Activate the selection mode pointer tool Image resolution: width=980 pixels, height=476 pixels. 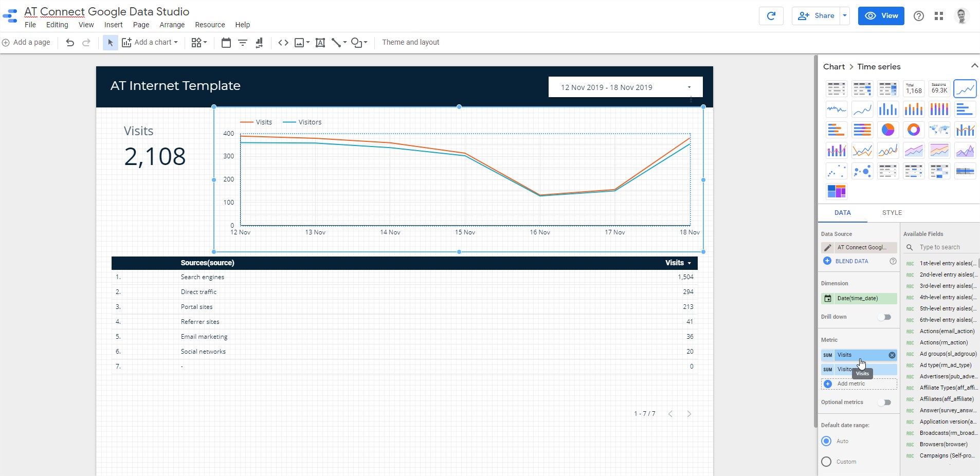point(110,43)
